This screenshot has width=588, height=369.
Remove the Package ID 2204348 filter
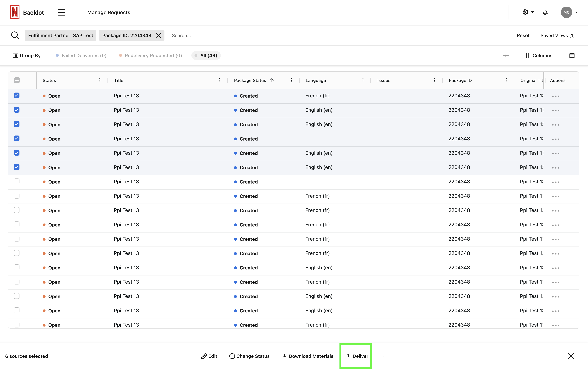point(158,35)
